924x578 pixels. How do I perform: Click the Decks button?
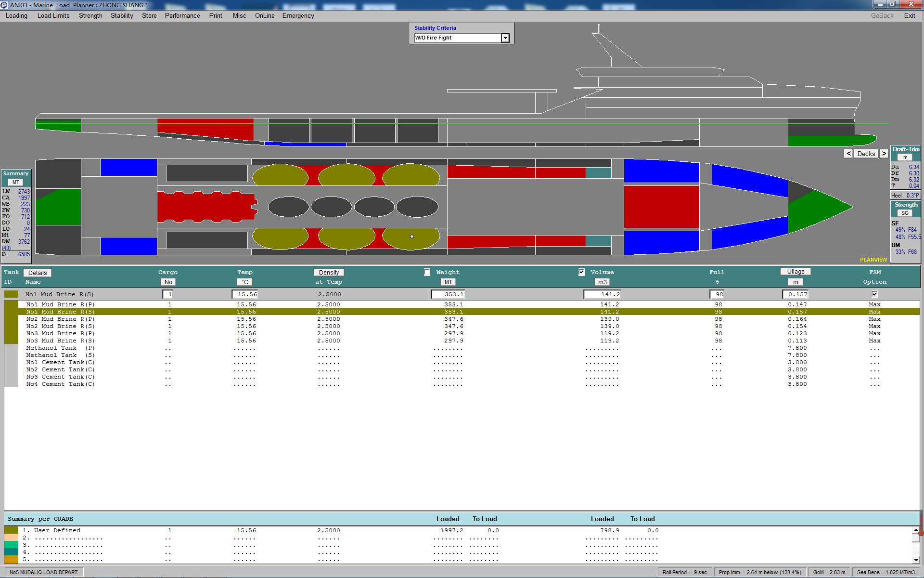tap(866, 154)
